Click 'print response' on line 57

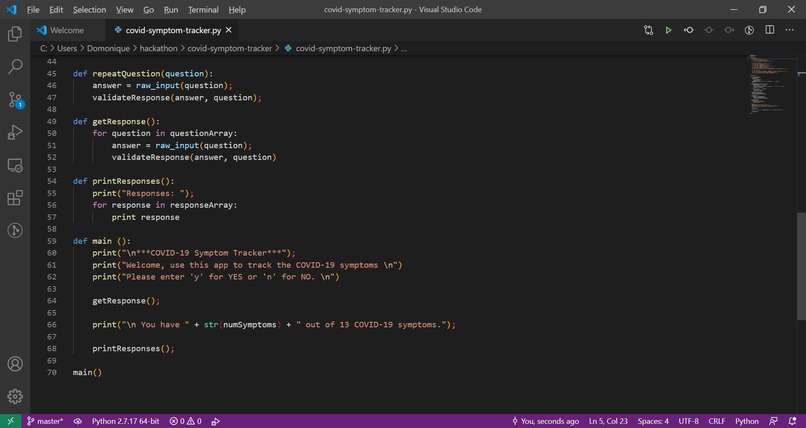coord(146,217)
